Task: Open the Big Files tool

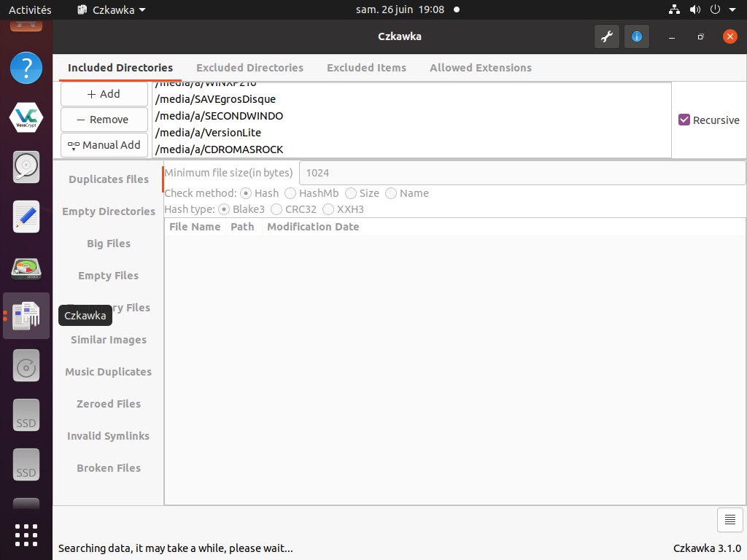Action: click(x=109, y=244)
